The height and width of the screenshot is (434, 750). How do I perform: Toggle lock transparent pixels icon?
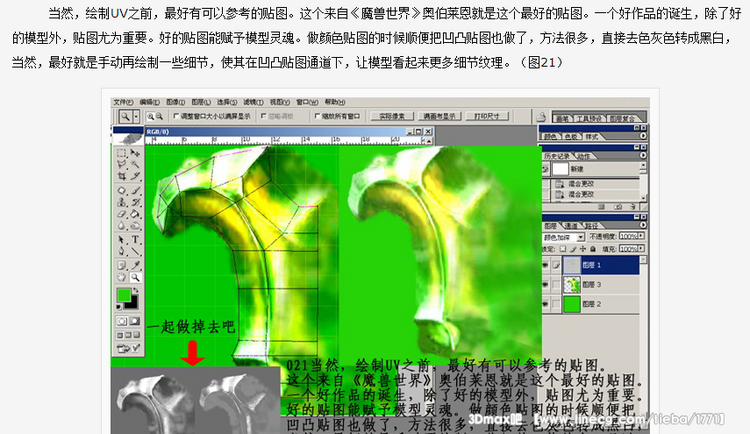pyautogui.click(x=563, y=249)
